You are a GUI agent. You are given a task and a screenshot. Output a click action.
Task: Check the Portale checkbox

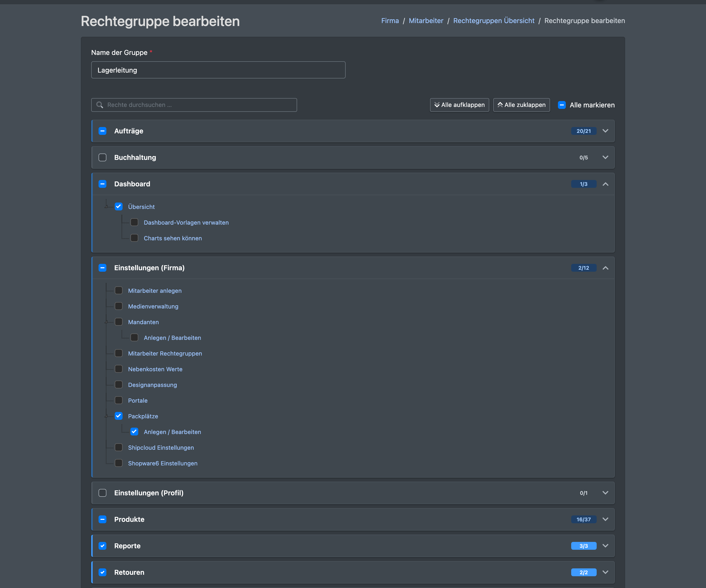[x=119, y=400]
